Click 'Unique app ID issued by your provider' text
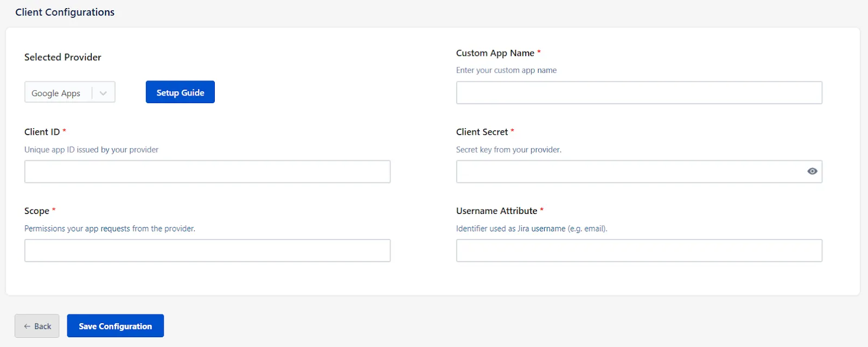The width and height of the screenshot is (868, 347). click(x=91, y=149)
